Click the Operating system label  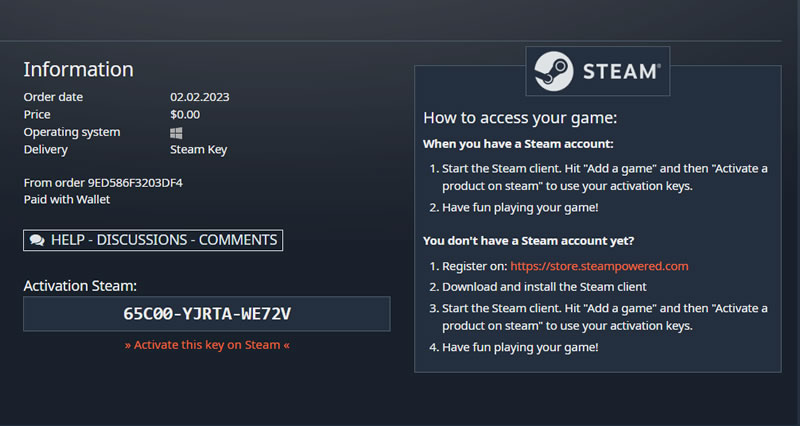tap(72, 132)
